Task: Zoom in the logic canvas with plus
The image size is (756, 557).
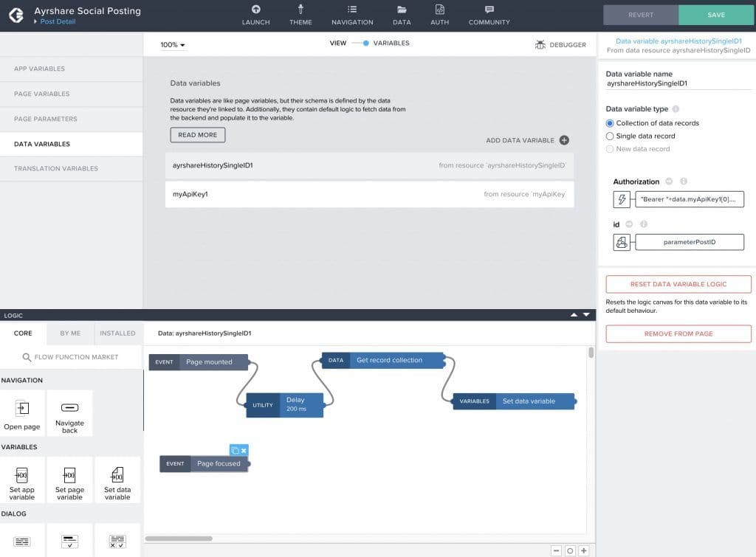Action: pyautogui.click(x=583, y=550)
